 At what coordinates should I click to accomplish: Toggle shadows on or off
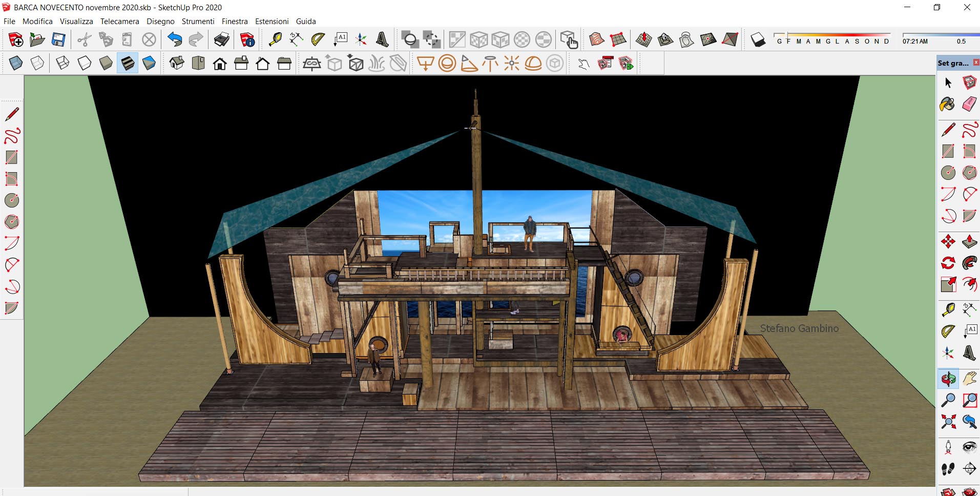point(758,39)
